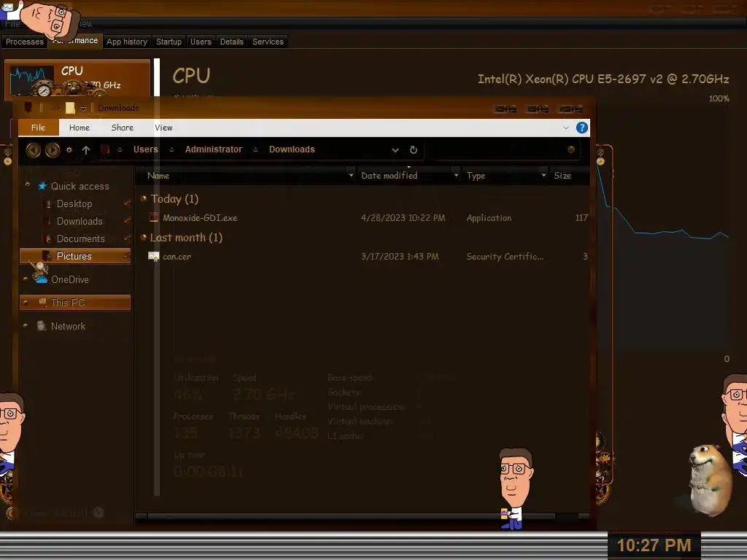The height and width of the screenshot is (560, 747).
Task: Open the Type column filter dropdown
Action: pos(543,176)
